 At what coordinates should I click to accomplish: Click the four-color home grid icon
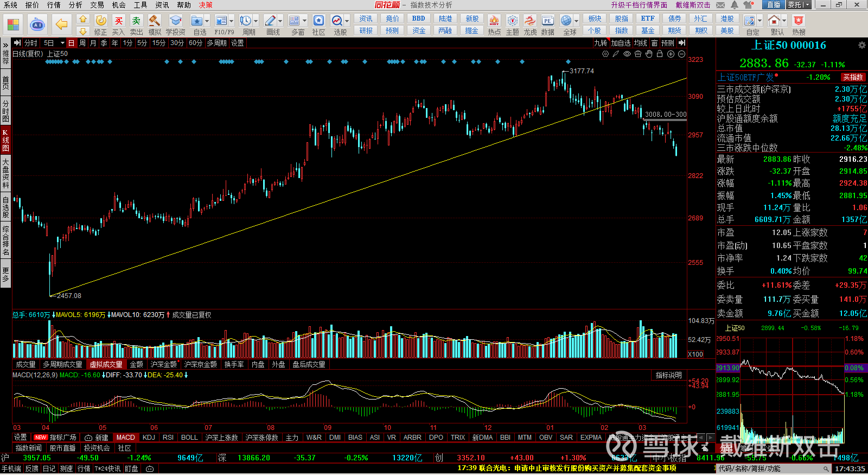coord(13,24)
